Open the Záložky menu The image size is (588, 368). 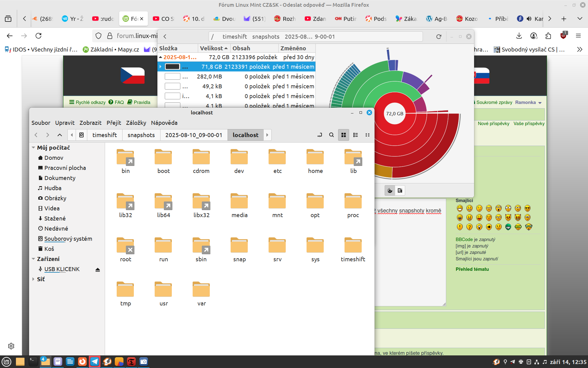tap(136, 123)
